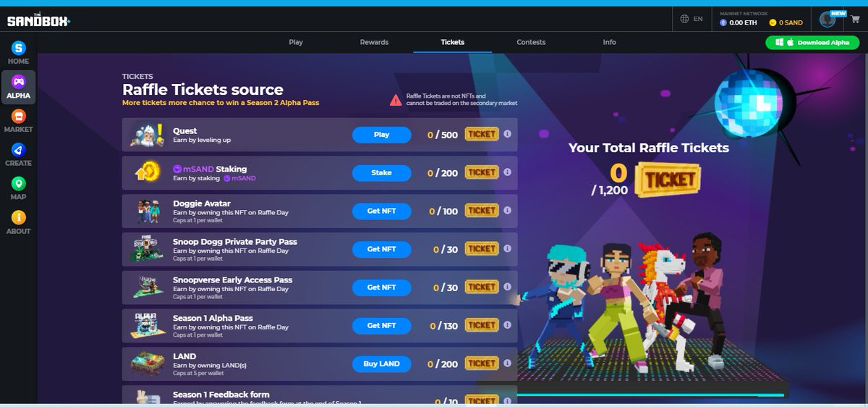This screenshot has height=407, width=868.
Task: Click the LAND row thumbnail
Action: tap(148, 364)
